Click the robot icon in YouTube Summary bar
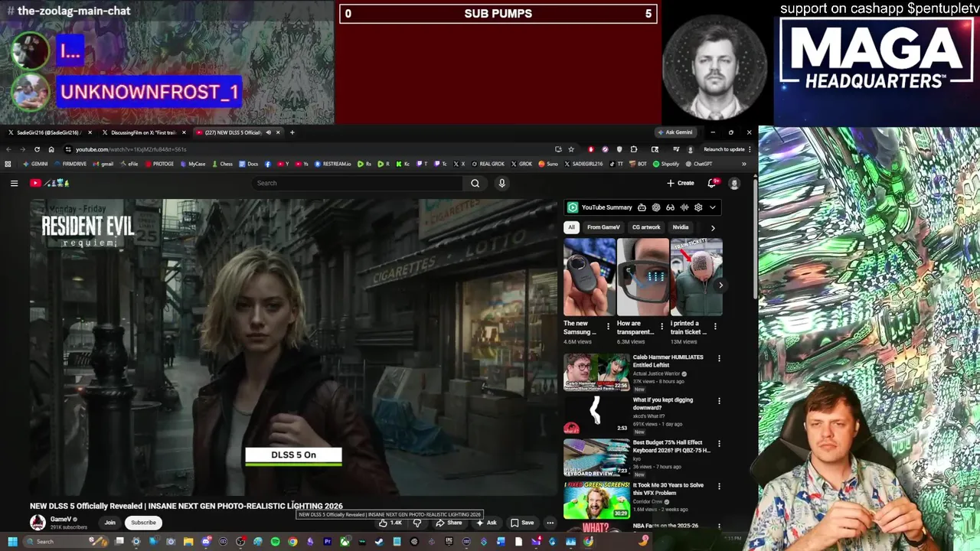Screen dimensions: 980x551 coord(642,207)
